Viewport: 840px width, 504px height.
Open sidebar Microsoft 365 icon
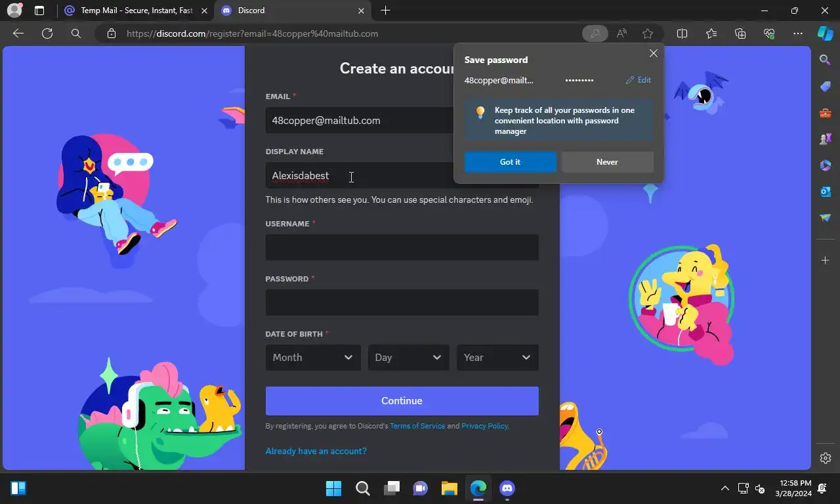tap(826, 165)
